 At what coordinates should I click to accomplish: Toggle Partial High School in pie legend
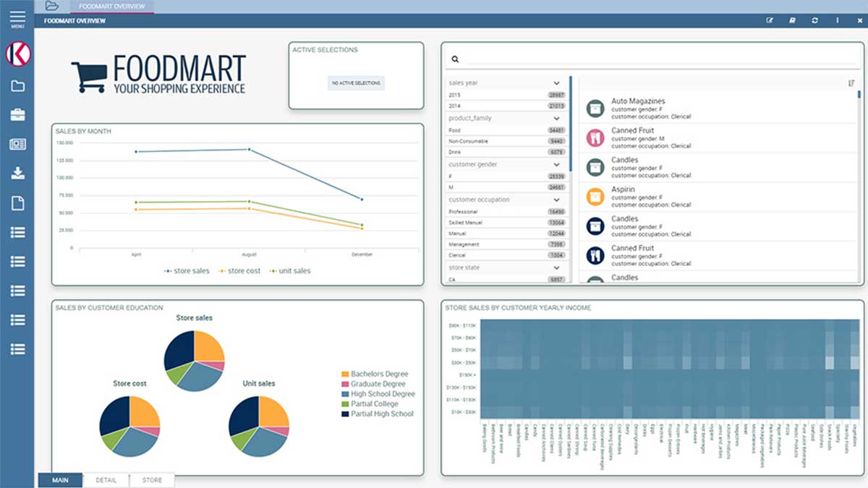tap(378, 414)
